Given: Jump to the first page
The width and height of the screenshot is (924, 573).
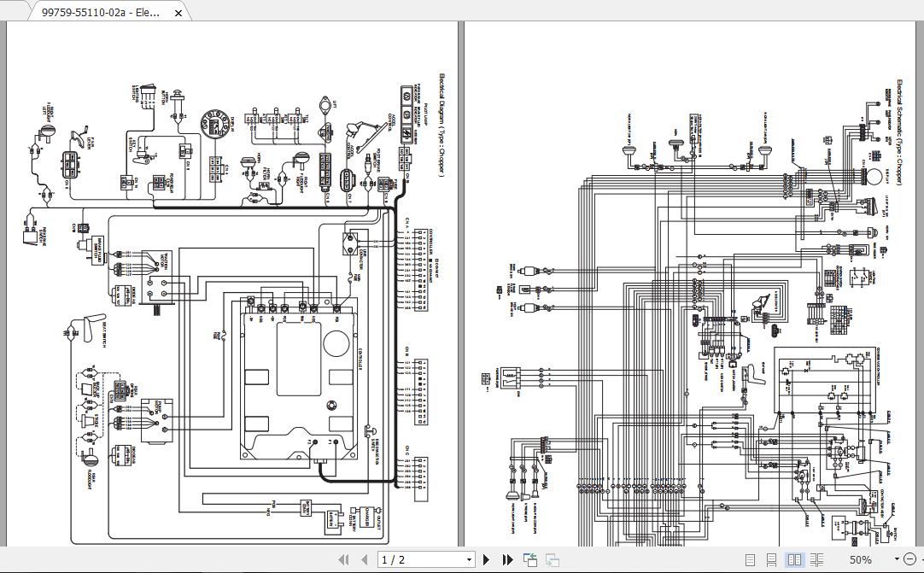Looking at the screenshot, I should tap(344, 559).
